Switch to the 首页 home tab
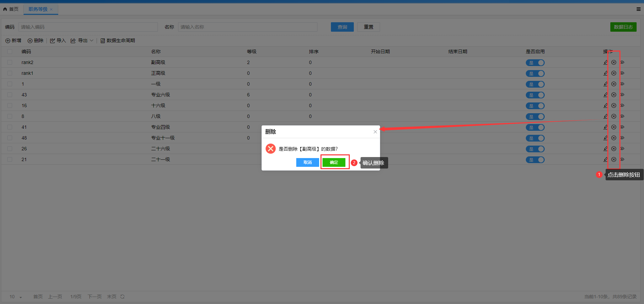 (x=11, y=9)
